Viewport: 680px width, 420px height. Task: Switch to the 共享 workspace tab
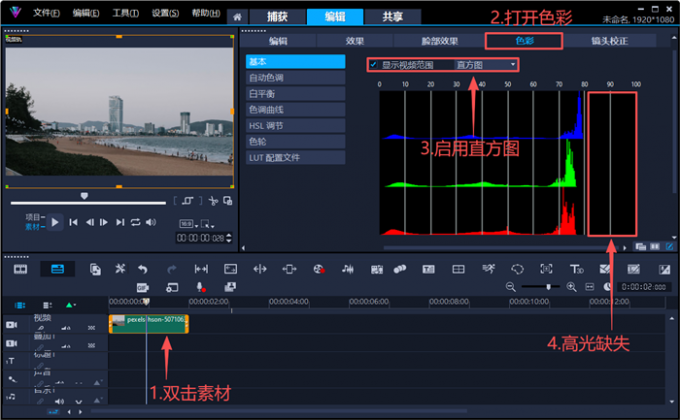[392, 17]
